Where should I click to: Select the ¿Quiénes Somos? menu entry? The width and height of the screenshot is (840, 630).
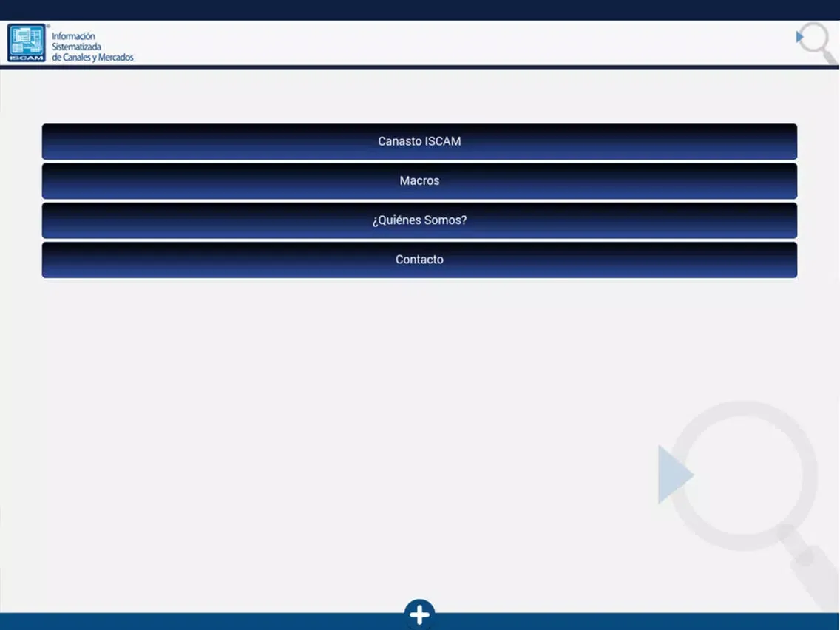[x=419, y=220]
